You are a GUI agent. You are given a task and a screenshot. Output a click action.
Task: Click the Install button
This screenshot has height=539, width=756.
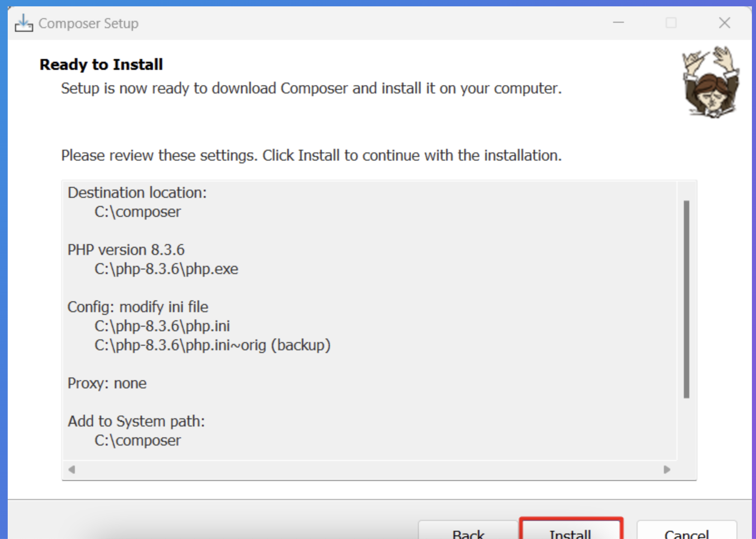pyautogui.click(x=571, y=531)
